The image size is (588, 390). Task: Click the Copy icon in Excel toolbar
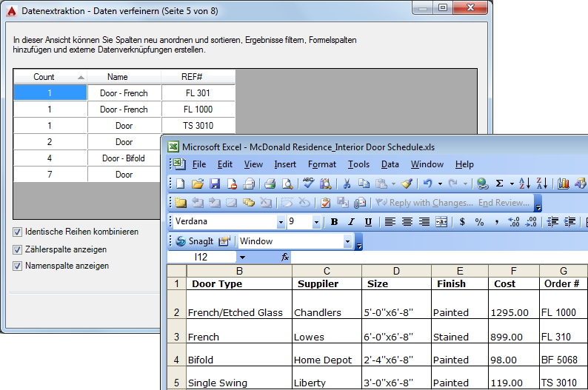364,184
